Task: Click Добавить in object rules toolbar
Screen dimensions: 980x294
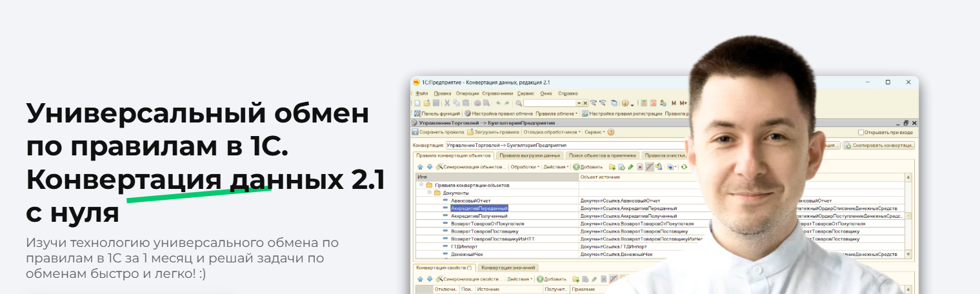Action: [x=588, y=167]
